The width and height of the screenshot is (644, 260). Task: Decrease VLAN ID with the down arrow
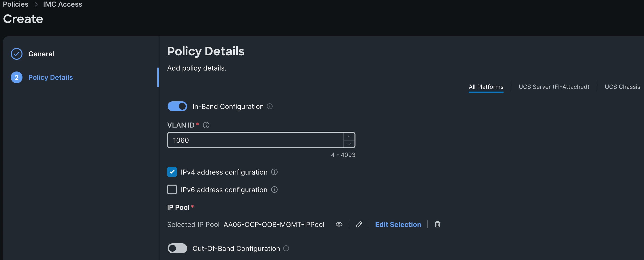tap(349, 144)
